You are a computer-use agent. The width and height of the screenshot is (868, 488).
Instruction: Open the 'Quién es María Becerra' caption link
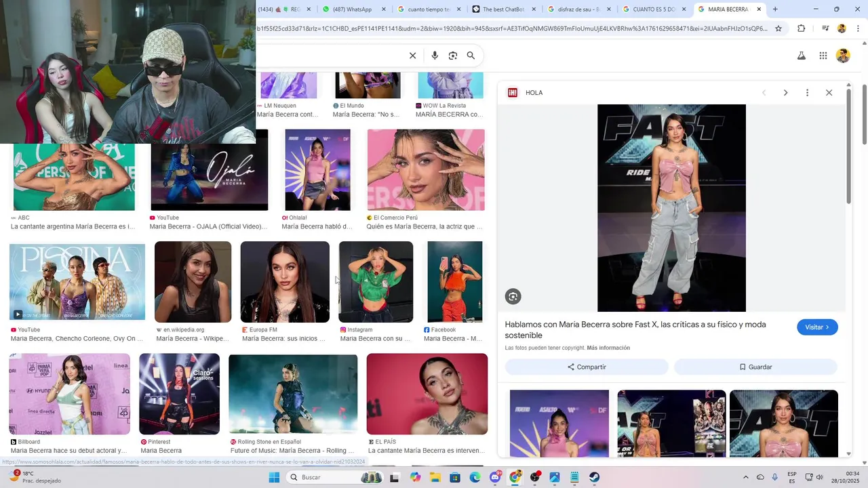tap(425, 226)
